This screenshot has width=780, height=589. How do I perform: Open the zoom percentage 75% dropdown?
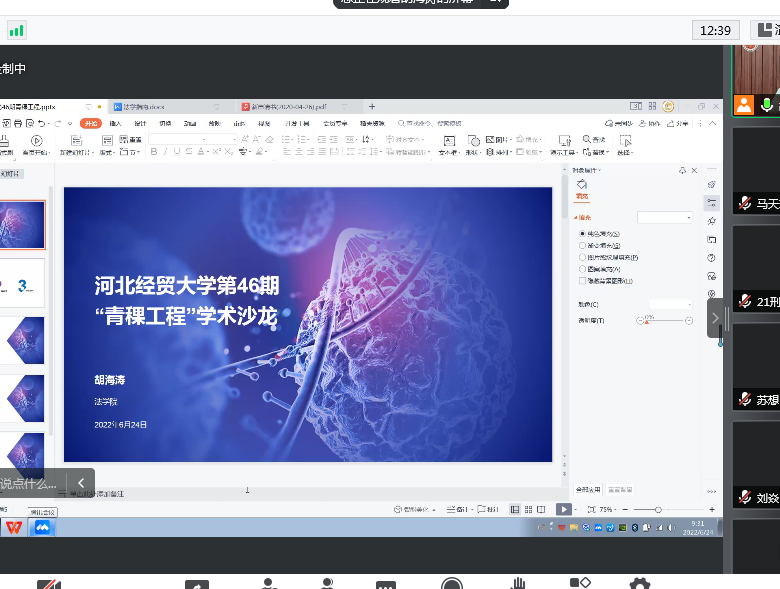[608, 509]
